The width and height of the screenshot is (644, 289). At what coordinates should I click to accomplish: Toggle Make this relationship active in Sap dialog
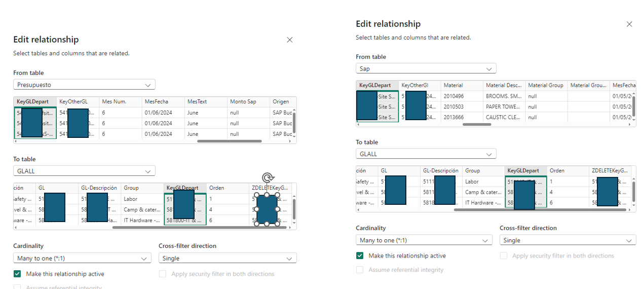tap(360, 256)
